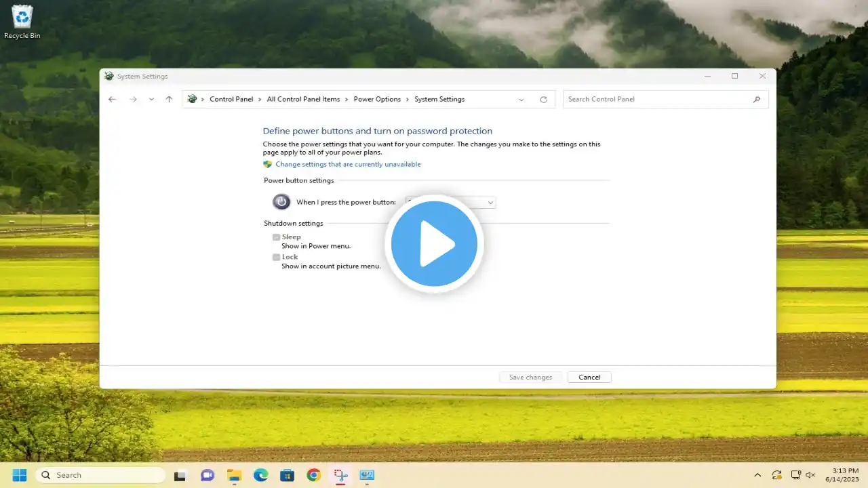Click the search magnifier icon
The image size is (868, 488).
click(757, 100)
